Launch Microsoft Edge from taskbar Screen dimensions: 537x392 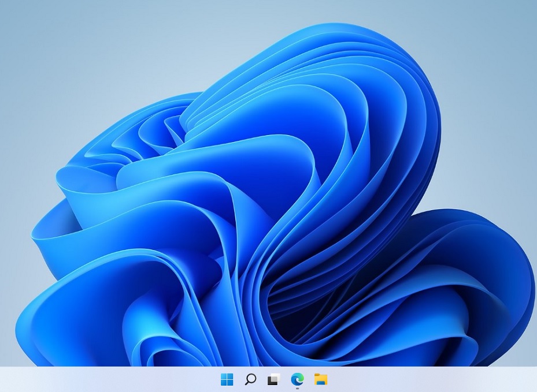coord(297,379)
